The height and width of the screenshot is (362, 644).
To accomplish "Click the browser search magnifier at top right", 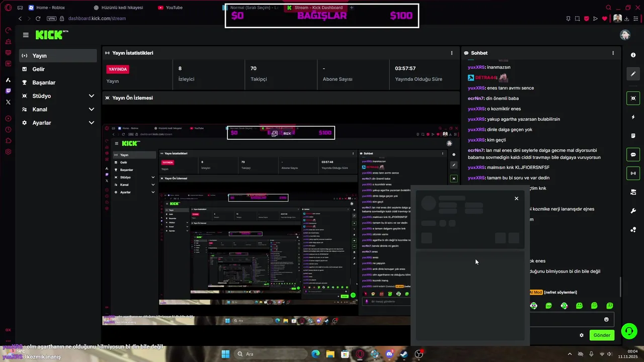I will (x=609, y=8).
